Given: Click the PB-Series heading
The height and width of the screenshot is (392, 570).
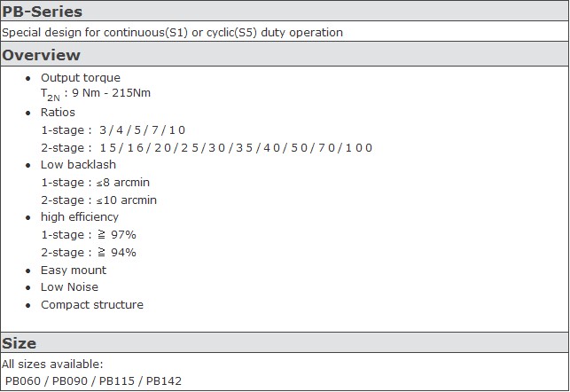Looking at the screenshot, I should tap(43, 12).
